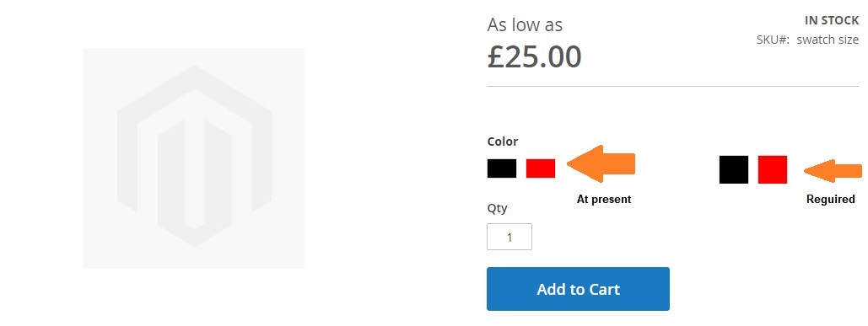Click the SKU# label
Screen dimensions: 868x326
point(773,40)
